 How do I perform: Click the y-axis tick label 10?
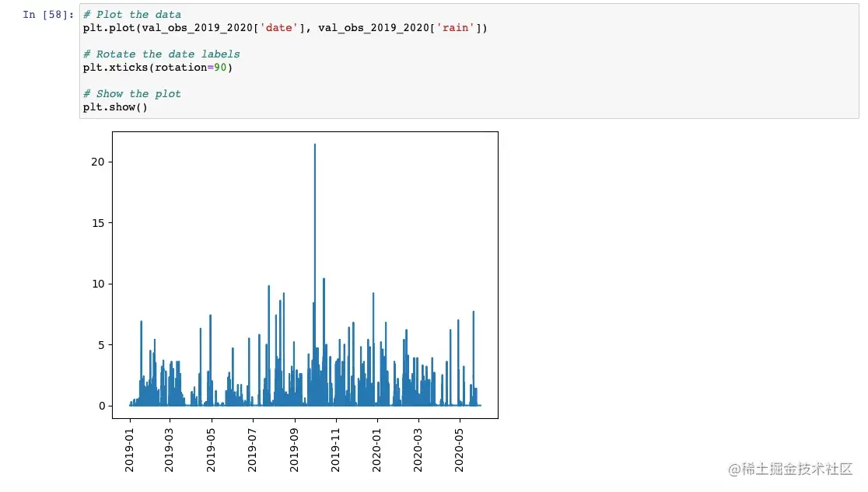[x=98, y=284]
